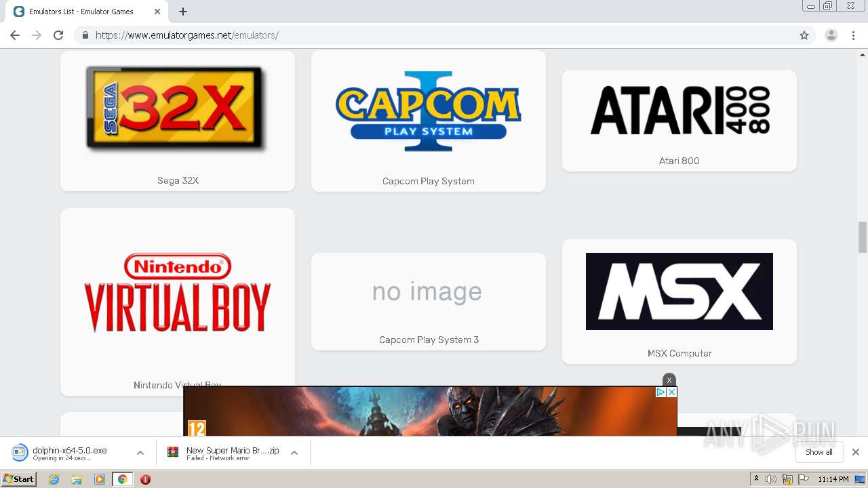The width and height of the screenshot is (868, 488).
Task: Click the page vertical scrollbar thumb
Action: point(863,237)
